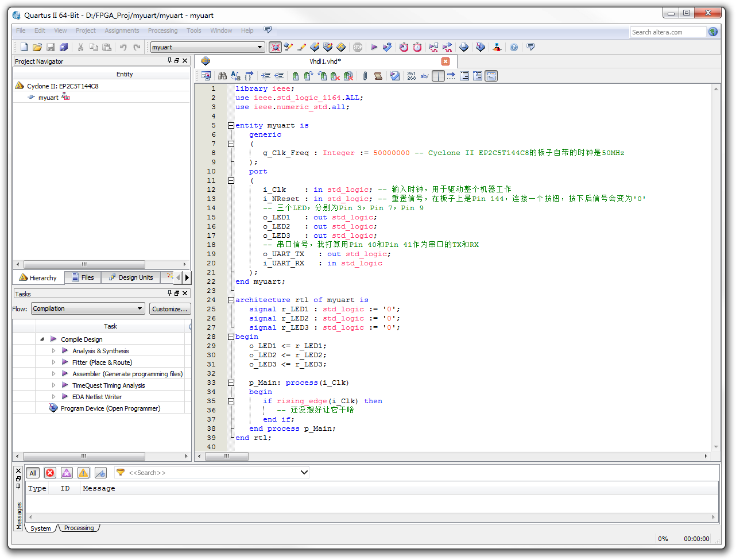Click the globe icon next to search box
Viewport: 736px width, 560px height.
click(x=713, y=32)
